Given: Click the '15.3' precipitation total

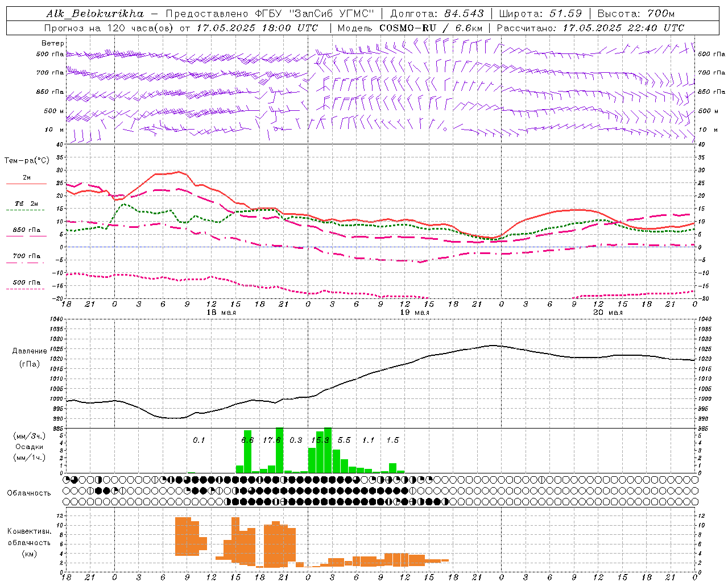Looking at the screenshot, I should (320, 440).
